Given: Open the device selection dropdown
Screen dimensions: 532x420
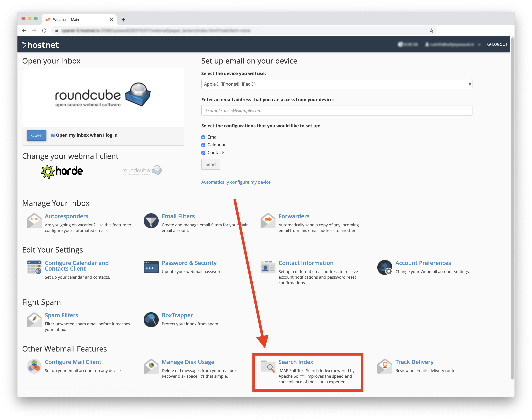Looking at the screenshot, I should [x=336, y=84].
